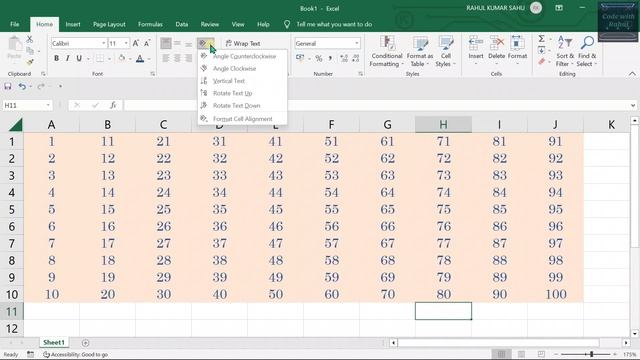This screenshot has width=640, height=360.
Task: Toggle Italic formatting
Action: (x=67, y=58)
